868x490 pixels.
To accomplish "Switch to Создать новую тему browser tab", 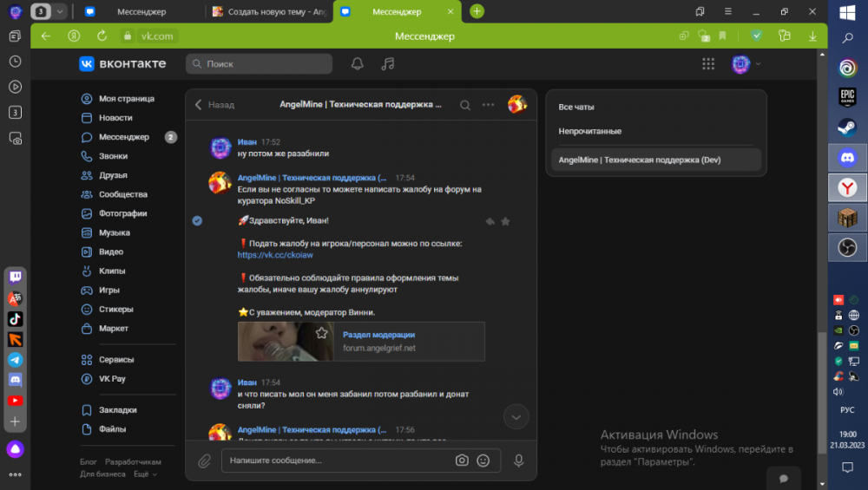I will tap(270, 11).
